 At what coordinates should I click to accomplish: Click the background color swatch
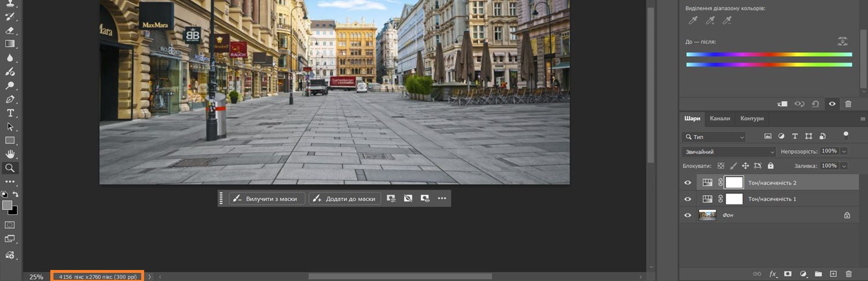[x=14, y=211]
